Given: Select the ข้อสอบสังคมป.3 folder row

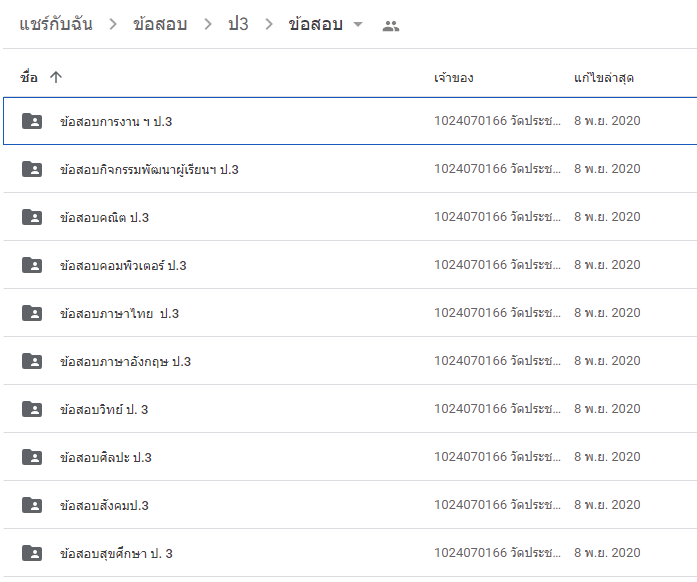Looking at the screenshot, I should click(350, 505).
